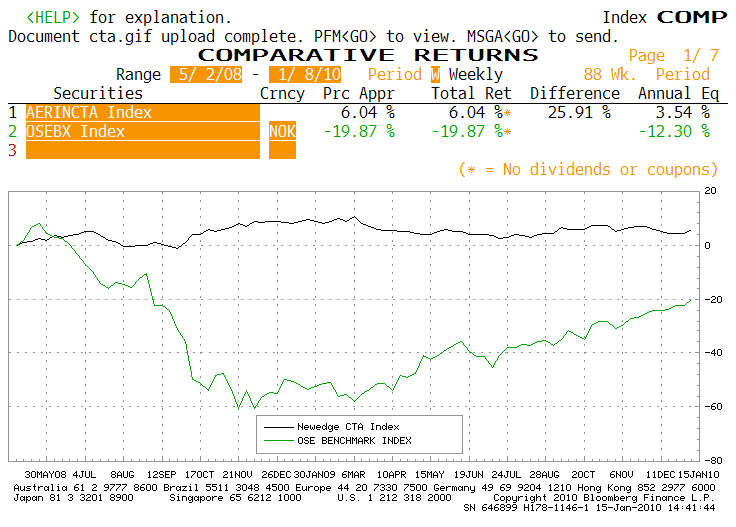
Task: Click the -12.30 % annual equivalent value
Action: [674, 131]
